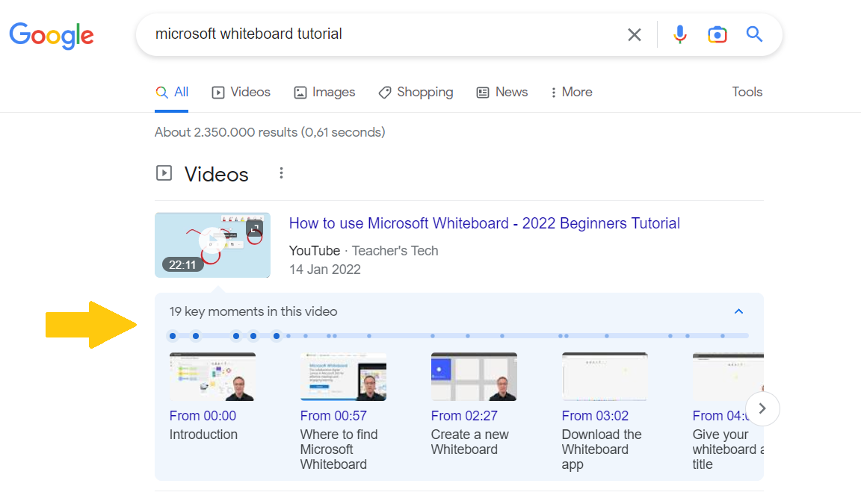Click the 'From 00:00' link
The image size is (861, 504).
[x=203, y=416]
